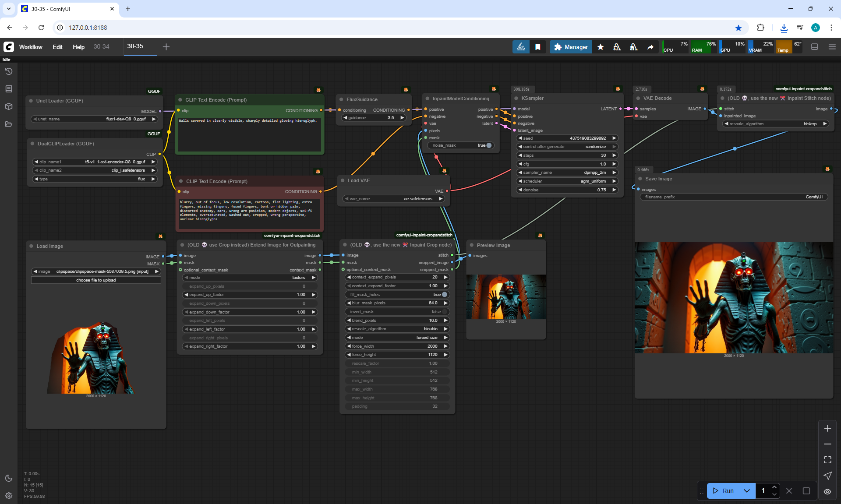The image size is (841, 504).
Task: Open the node library cube icon
Action: coord(9,106)
